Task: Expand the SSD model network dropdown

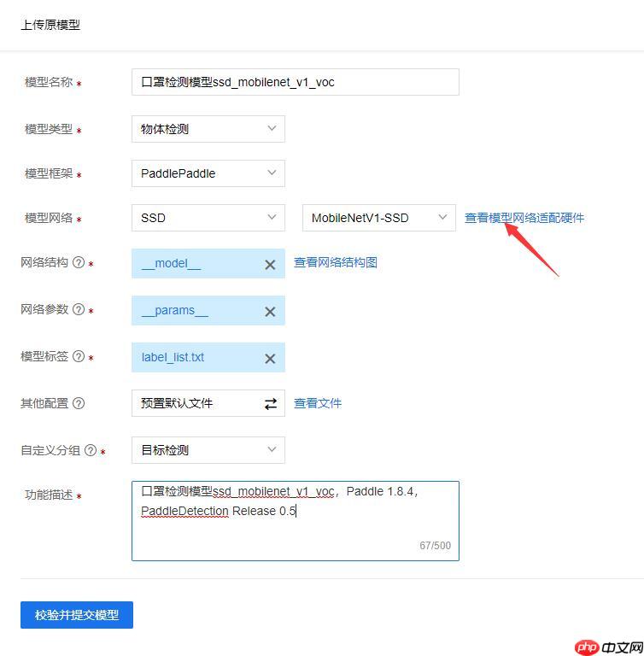Action: click(x=208, y=218)
